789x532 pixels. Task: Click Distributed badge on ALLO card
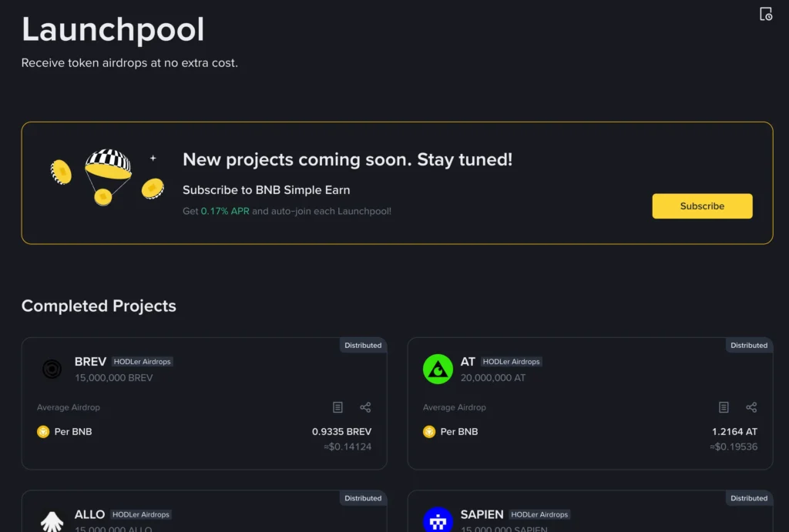[363, 498]
